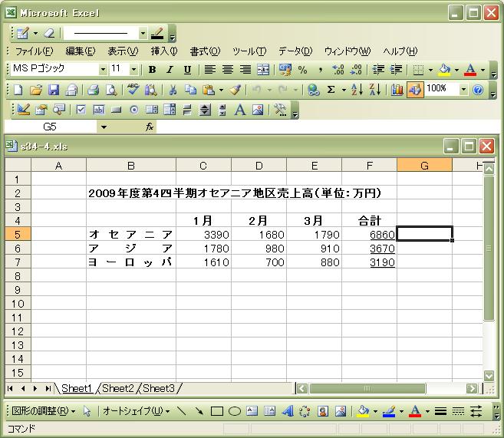
Task: Save the workbook with floppy icon
Action: (x=54, y=90)
